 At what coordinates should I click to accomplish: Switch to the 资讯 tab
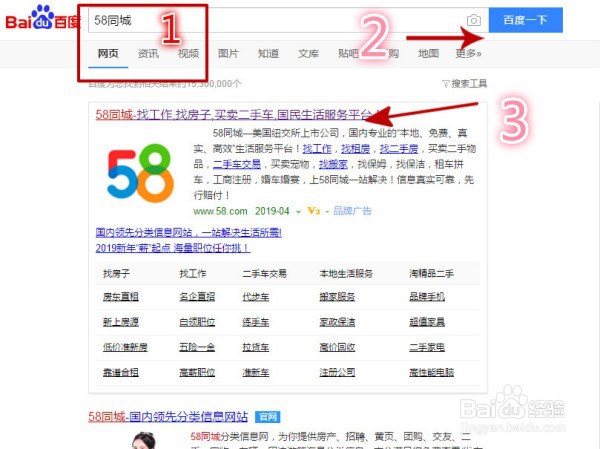[148, 53]
